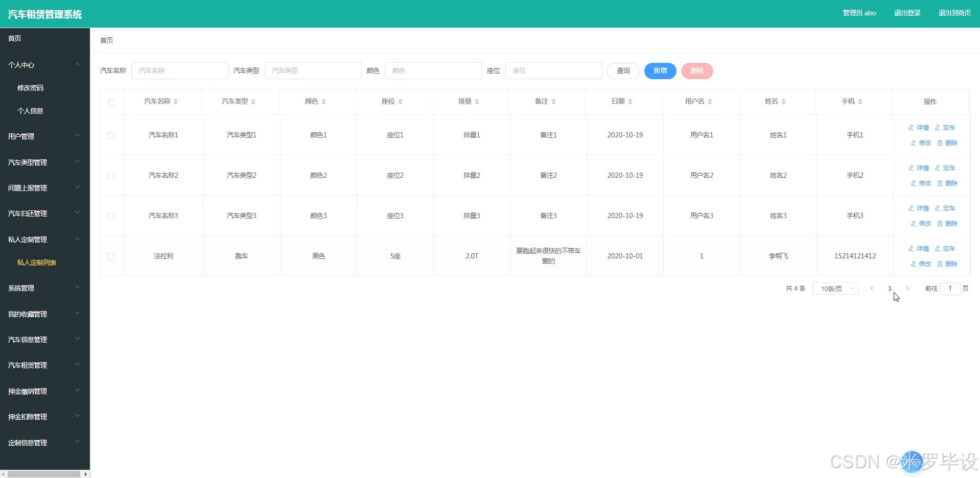The height and width of the screenshot is (478, 980).
Task: Check the 法拉利 row checkbox
Action: point(111,256)
